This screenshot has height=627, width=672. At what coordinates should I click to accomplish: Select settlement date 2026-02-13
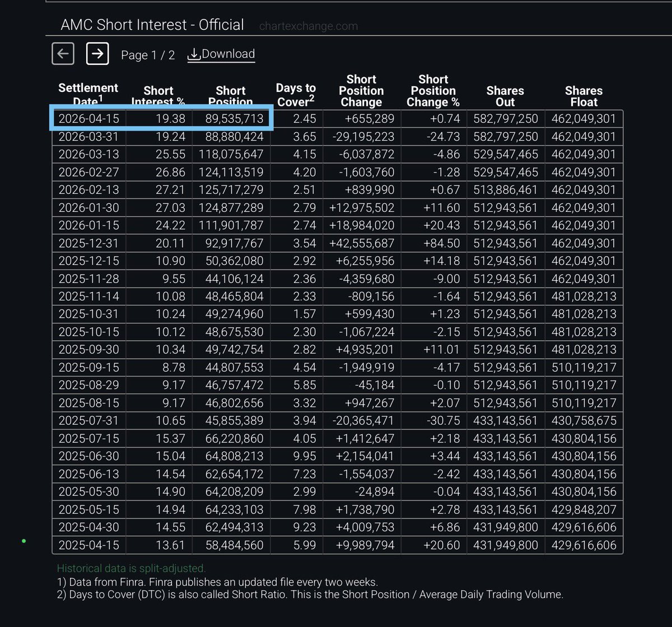[88, 190]
